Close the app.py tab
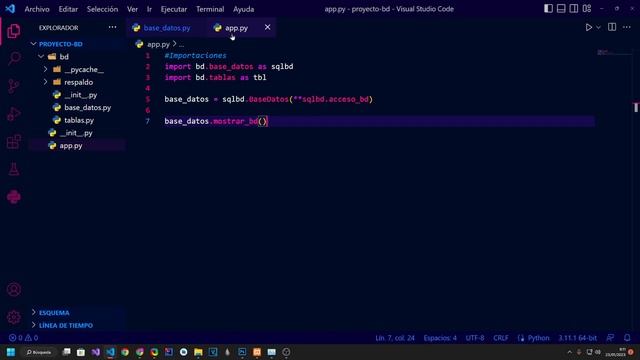This screenshot has height=360, width=640. click(x=267, y=27)
